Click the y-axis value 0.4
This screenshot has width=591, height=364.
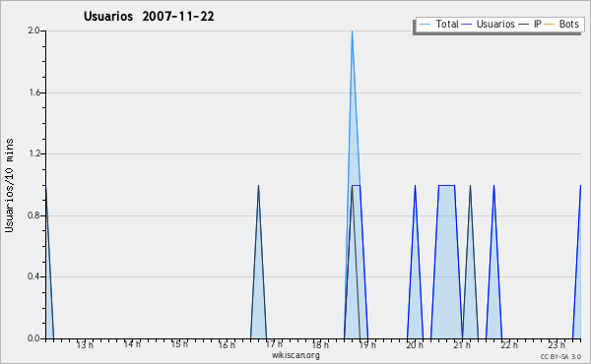(33, 276)
